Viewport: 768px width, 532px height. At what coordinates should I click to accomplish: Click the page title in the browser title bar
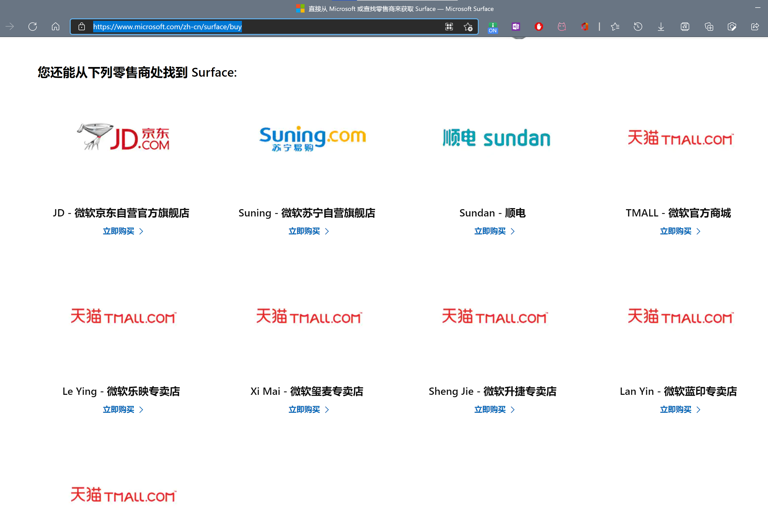click(x=401, y=9)
